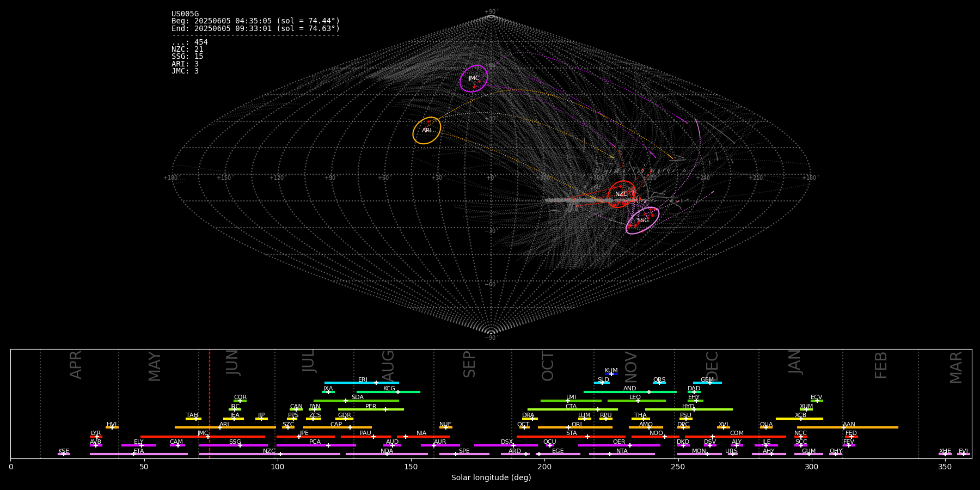Click the FEB month label
Screen dimensions: 980x490
(881, 365)
